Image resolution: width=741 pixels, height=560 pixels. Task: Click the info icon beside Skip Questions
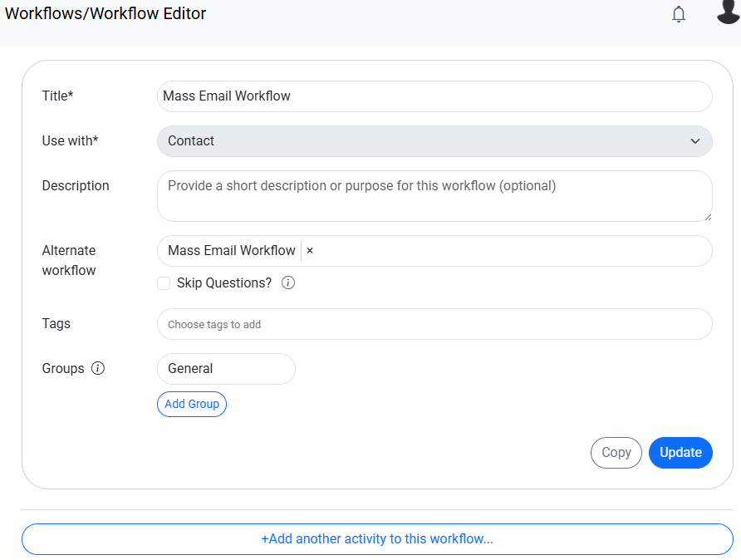click(x=288, y=283)
